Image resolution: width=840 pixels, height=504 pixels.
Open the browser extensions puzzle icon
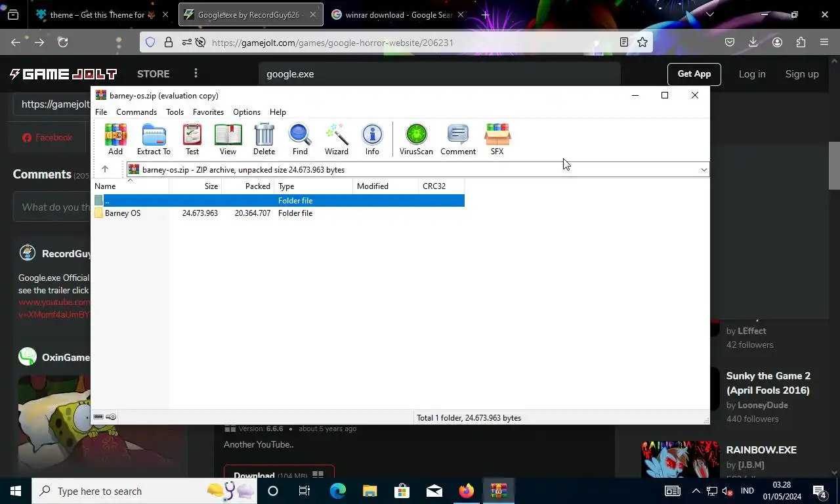click(801, 42)
